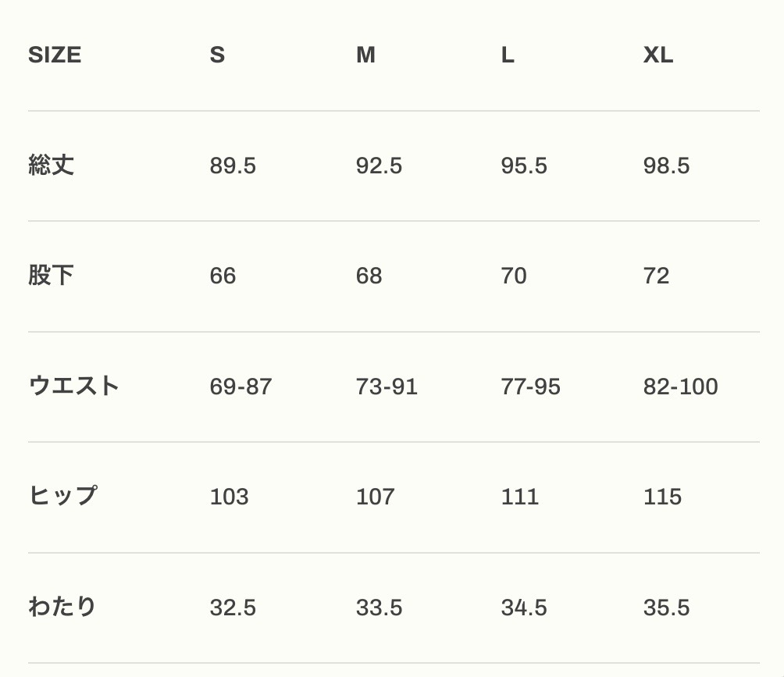This screenshot has height=677, width=784.
Task: Choose the XL size column header
Action: click(x=657, y=55)
